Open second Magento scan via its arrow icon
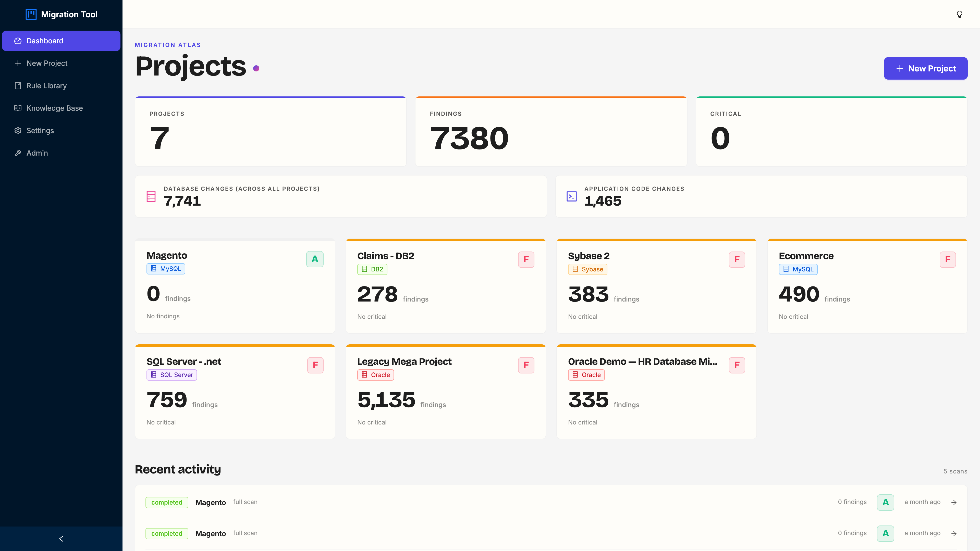The height and width of the screenshot is (551, 980). (954, 533)
